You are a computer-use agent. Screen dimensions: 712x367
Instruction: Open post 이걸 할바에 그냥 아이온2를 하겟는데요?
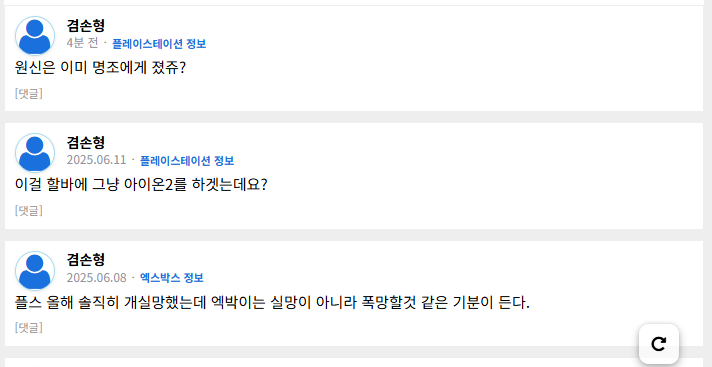point(141,185)
